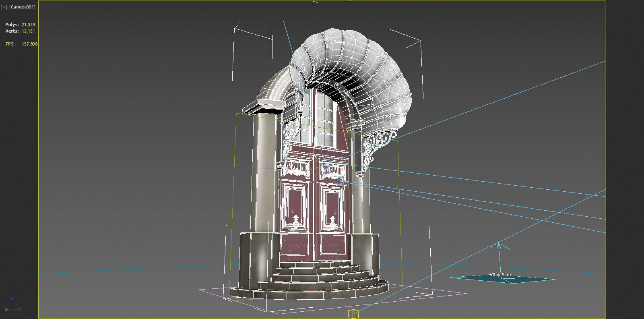Image resolution: width=644 pixels, height=319 pixels.
Task: Select the small yellow box helper at viewport bottom
Action: [x=353, y=313]
